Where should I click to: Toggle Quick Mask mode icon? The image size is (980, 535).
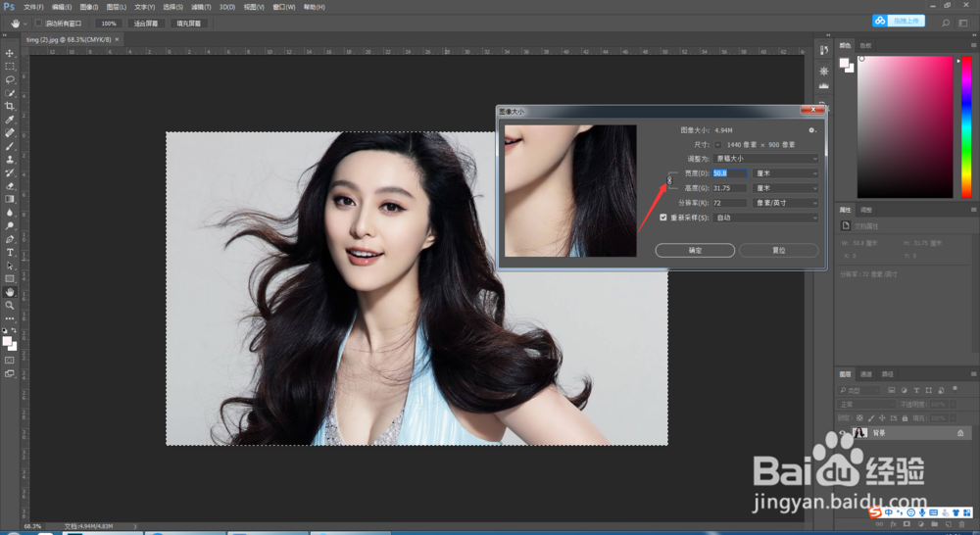(10, 361)
